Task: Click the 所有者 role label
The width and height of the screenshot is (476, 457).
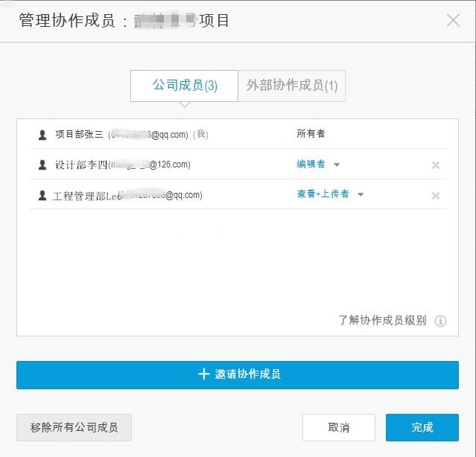Action: [x=311, y=134]
